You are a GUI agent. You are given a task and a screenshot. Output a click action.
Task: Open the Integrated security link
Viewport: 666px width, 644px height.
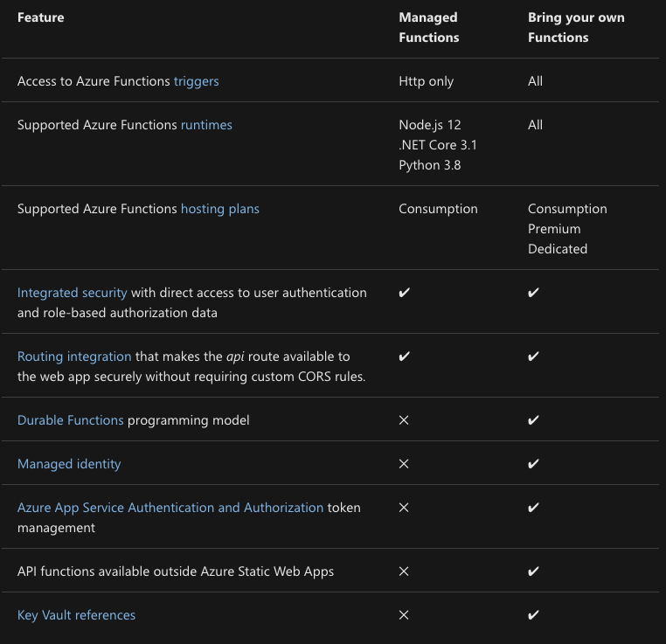tap(73, 293)
